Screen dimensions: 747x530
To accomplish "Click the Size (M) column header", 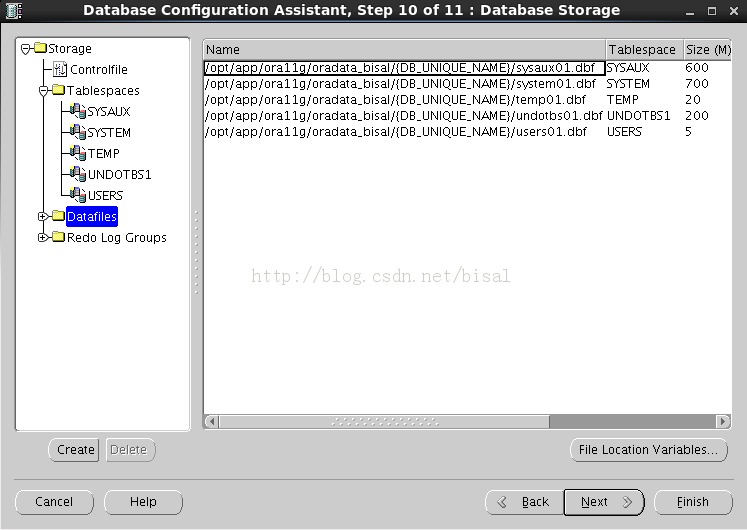I will pyautogui.click(x=707, y=50).
